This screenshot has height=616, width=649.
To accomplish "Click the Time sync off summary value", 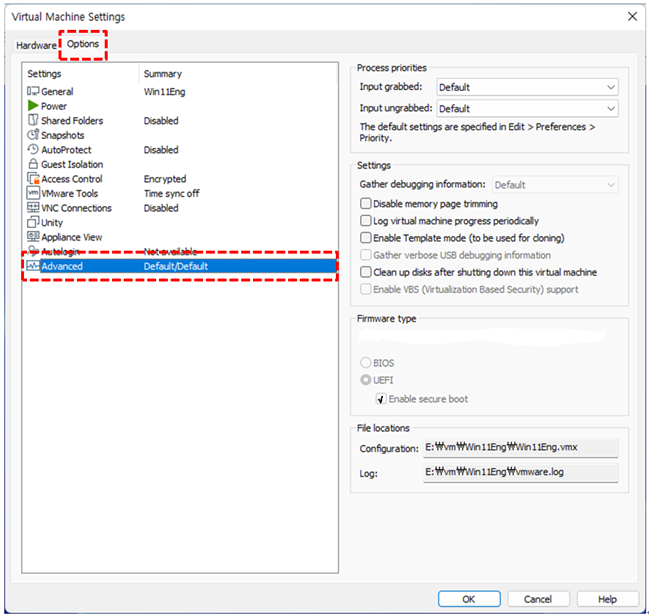I will 171,193.
